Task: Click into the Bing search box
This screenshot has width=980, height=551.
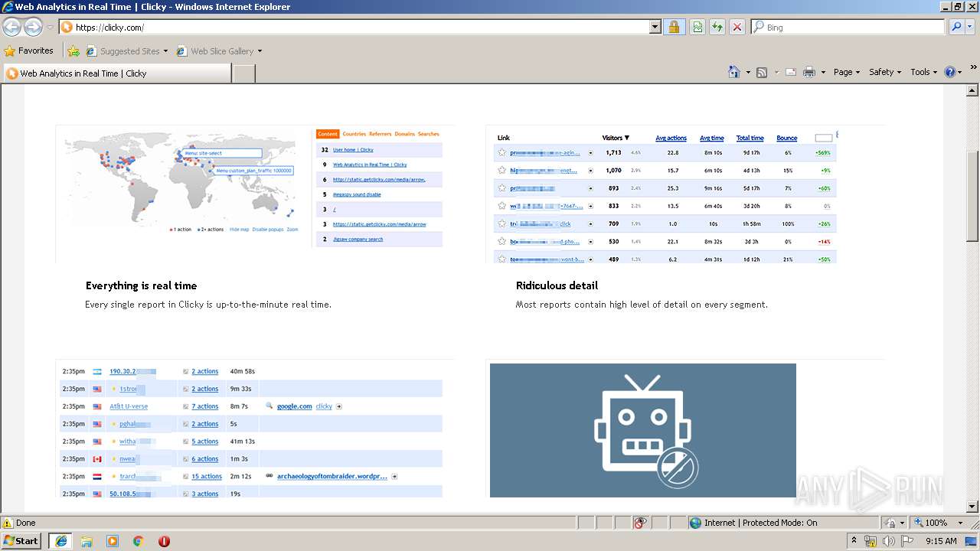Action: click(x=848, y=28)
